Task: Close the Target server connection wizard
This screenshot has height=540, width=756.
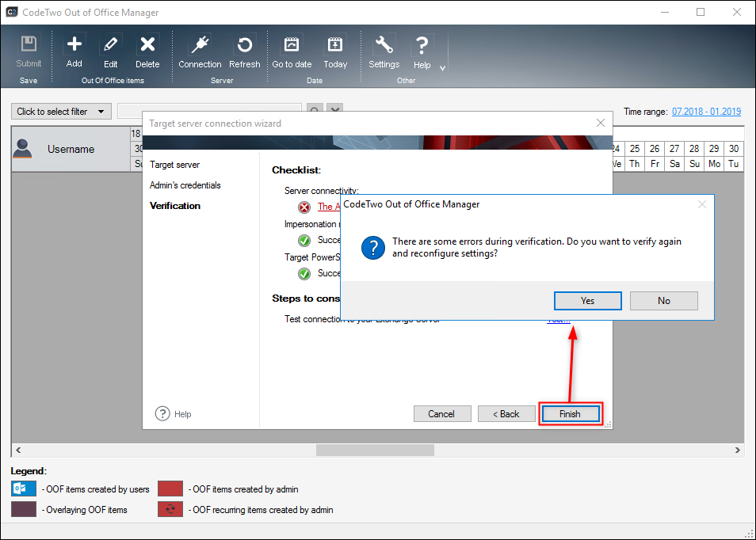Action: tap(600, 123)
